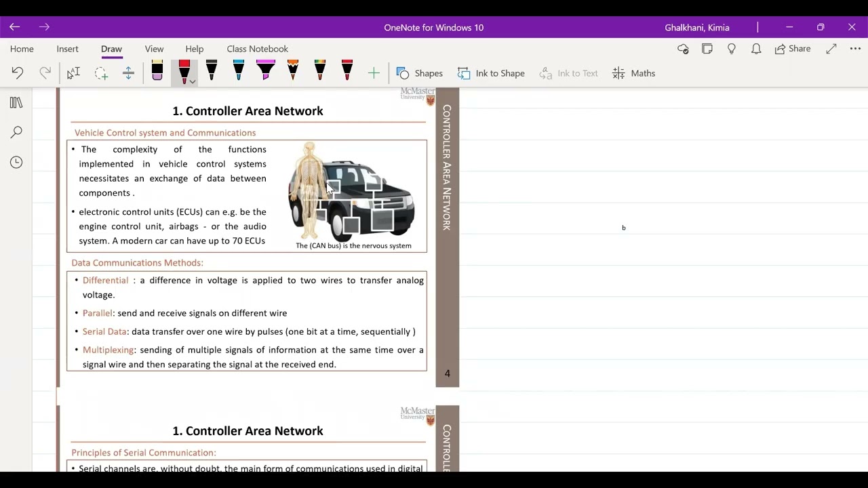868x488 pixels.
Task: Share this notebook
Action: tap(793, 49)
